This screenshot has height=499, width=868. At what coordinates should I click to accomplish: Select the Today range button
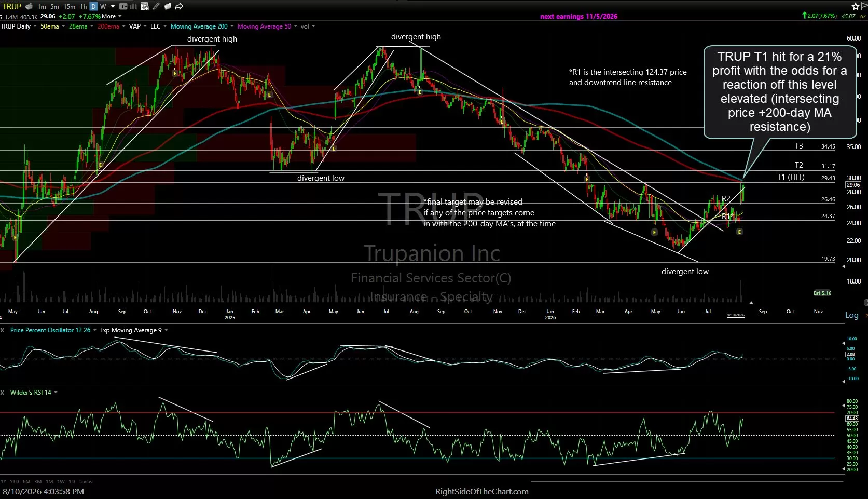point(86,482)
